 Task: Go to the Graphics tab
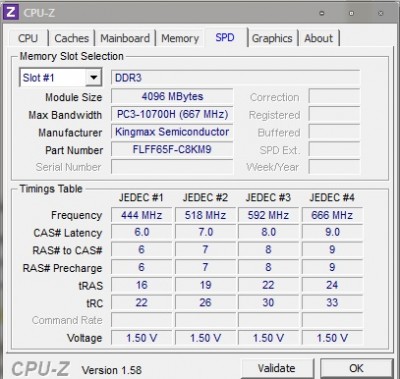[272, 38]
